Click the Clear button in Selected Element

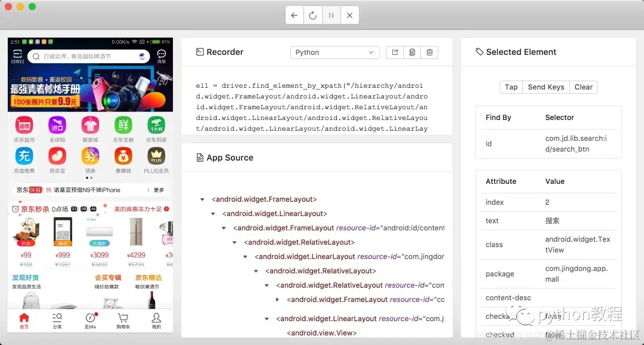tap(583, 87)
